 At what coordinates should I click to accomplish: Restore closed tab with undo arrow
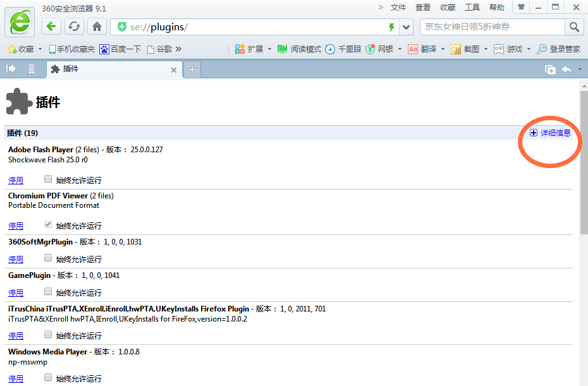(x=567, y=69)
